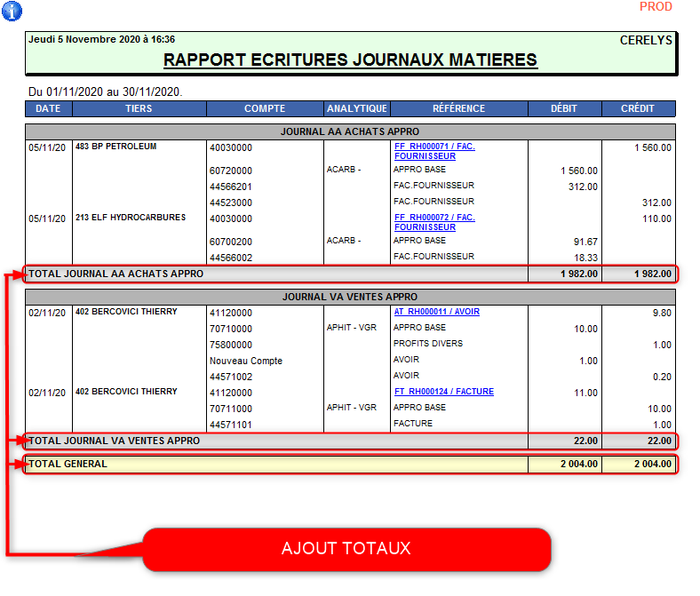Open the FT_RH000124 / FACTURE link
This screenshot has width=700, height=596.
[x=443, y=392]
